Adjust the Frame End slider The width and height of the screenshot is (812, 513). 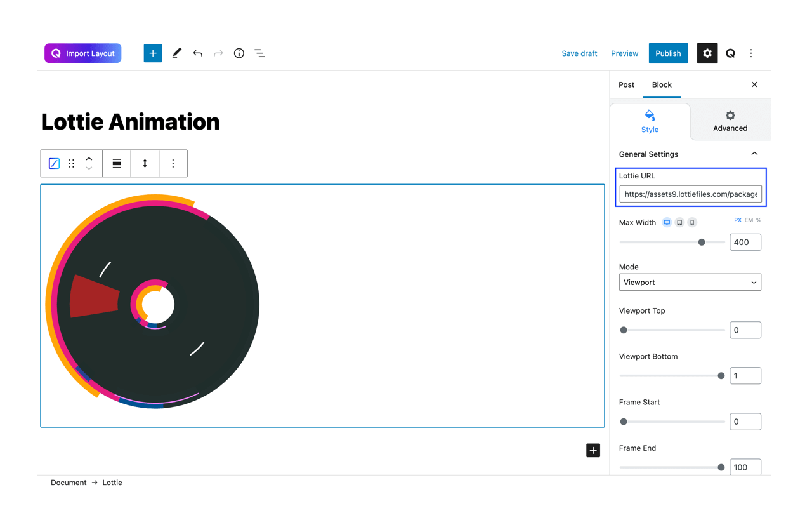click(672, 467)
